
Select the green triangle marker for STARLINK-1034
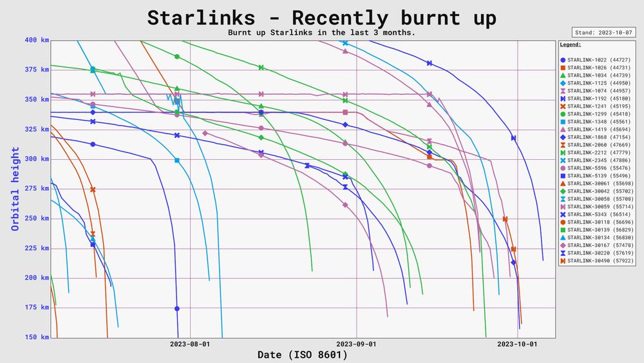click(563, 75)
